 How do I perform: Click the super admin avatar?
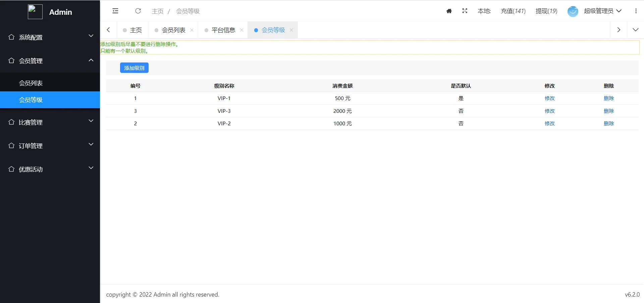(573, 11)
